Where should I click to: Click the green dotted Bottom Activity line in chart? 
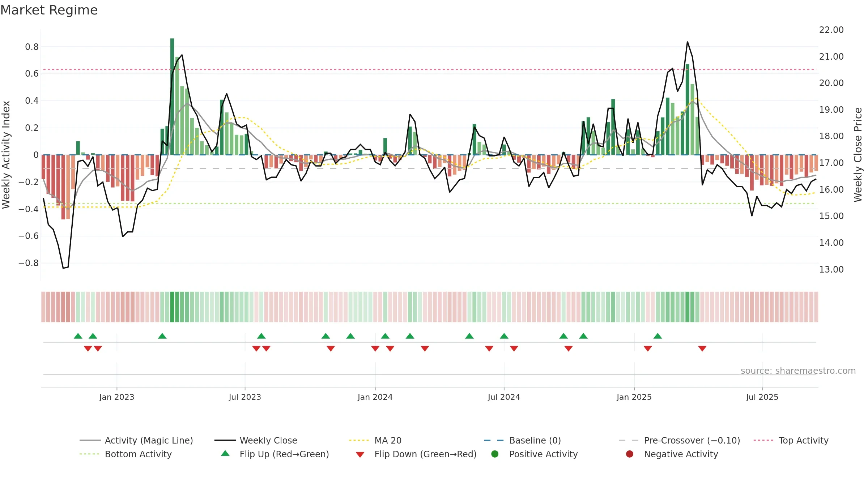[x=430, y=204]
